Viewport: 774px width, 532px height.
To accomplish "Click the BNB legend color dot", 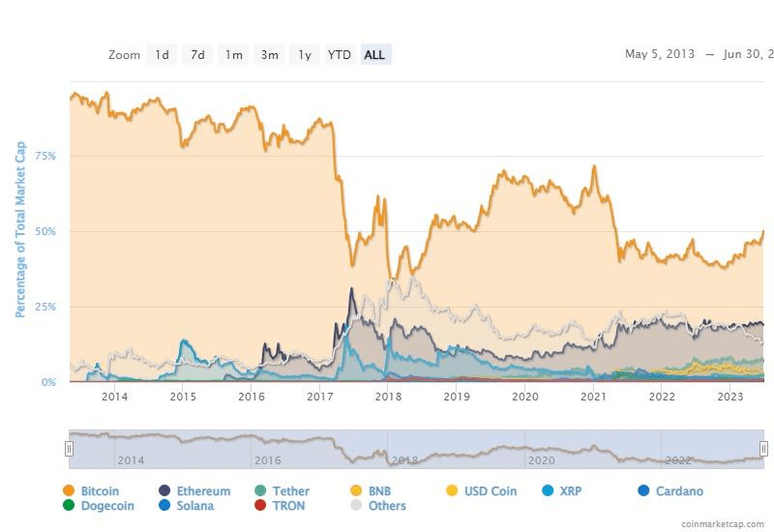I will tap(355, 491).
